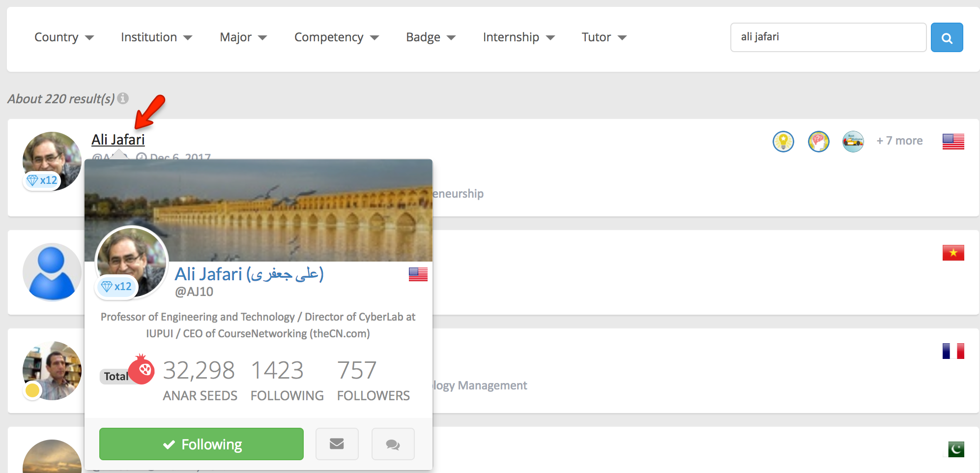Click the popup profile picture of Ali Jafari
Screen dimensions: 980x473
[132, 263]
